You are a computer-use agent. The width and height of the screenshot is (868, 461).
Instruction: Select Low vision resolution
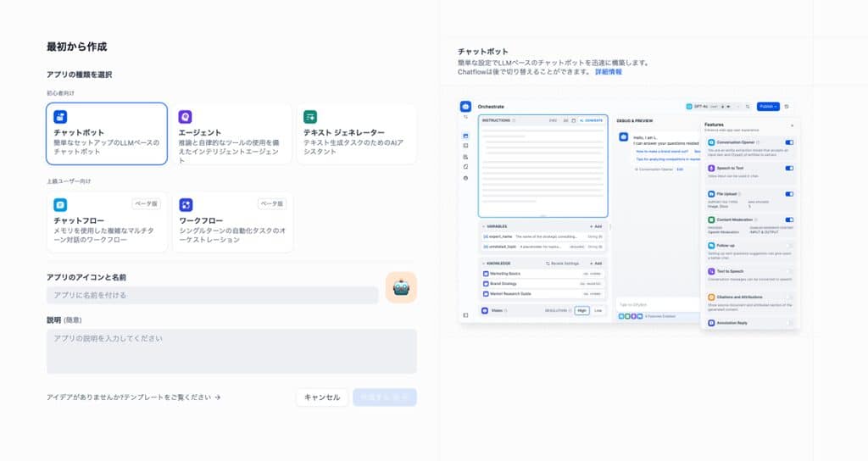tap(598, 310)
